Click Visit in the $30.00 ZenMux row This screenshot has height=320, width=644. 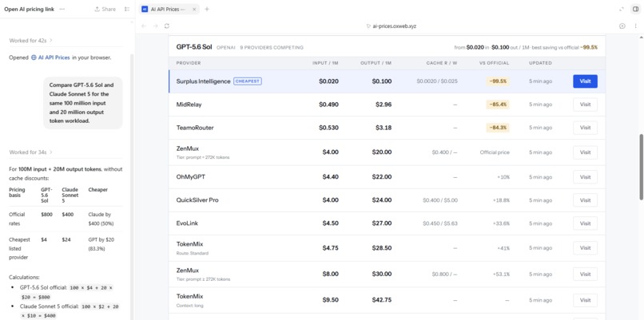click(x=585, y=274)
